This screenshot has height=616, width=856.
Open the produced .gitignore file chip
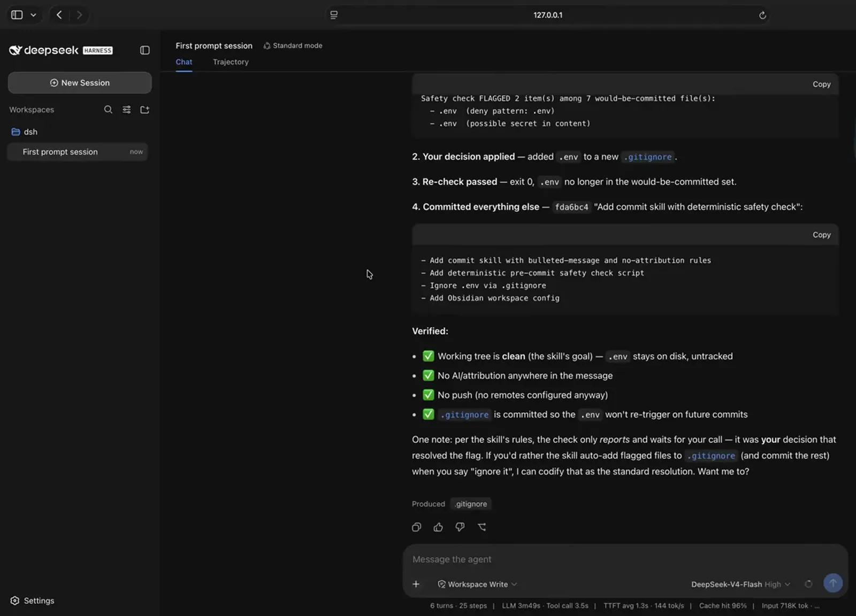(471, 504)
